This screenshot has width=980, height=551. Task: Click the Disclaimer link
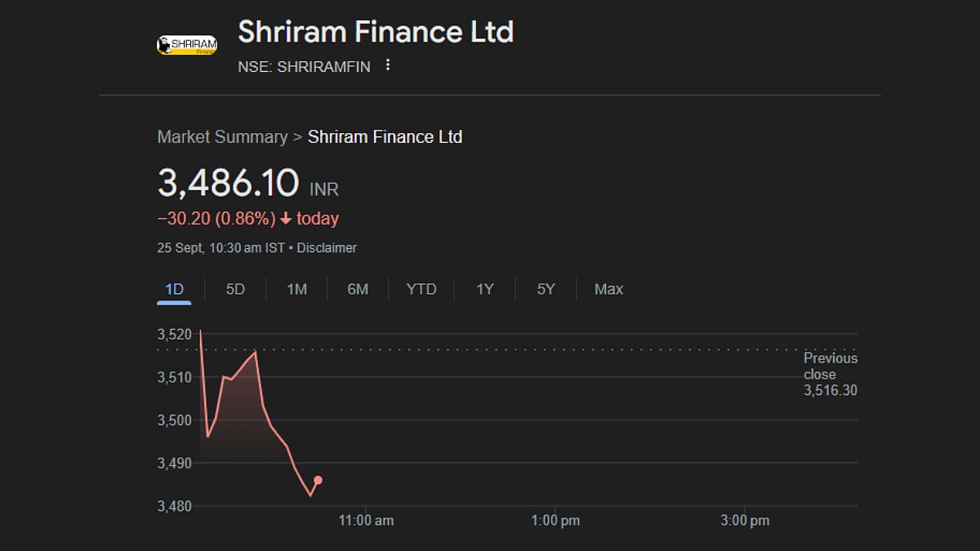327,247
